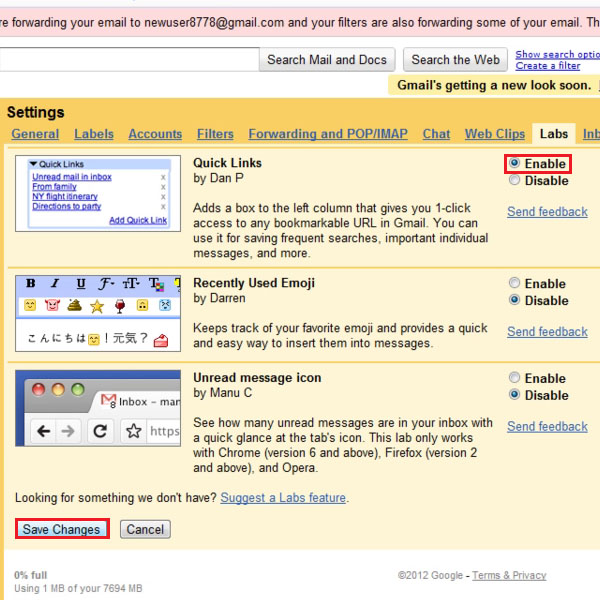
Task: Switch to the Chat tab
Action: [x=436, y=134]
